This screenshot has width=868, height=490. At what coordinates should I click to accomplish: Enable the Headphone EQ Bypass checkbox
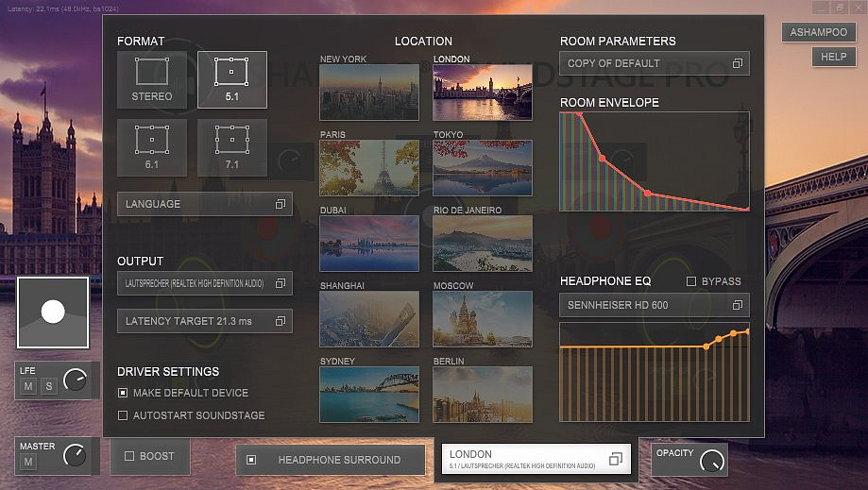point(691,281)
